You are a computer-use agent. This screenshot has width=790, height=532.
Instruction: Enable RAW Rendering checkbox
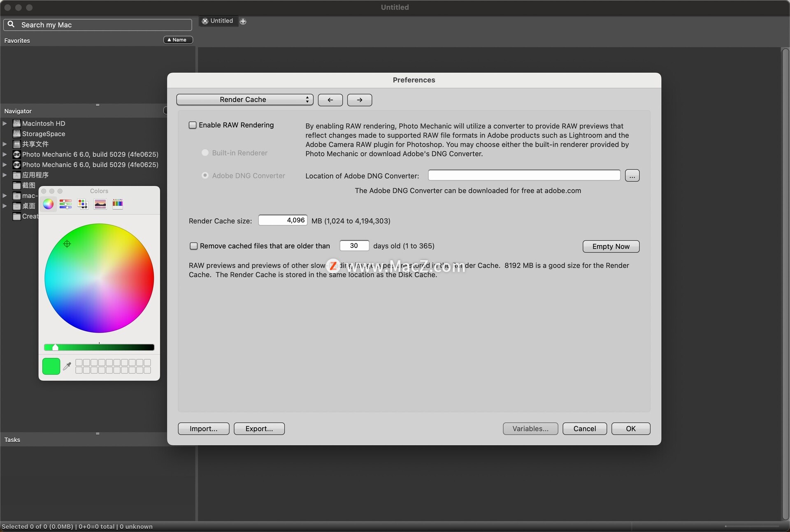(x=193, y=125)
